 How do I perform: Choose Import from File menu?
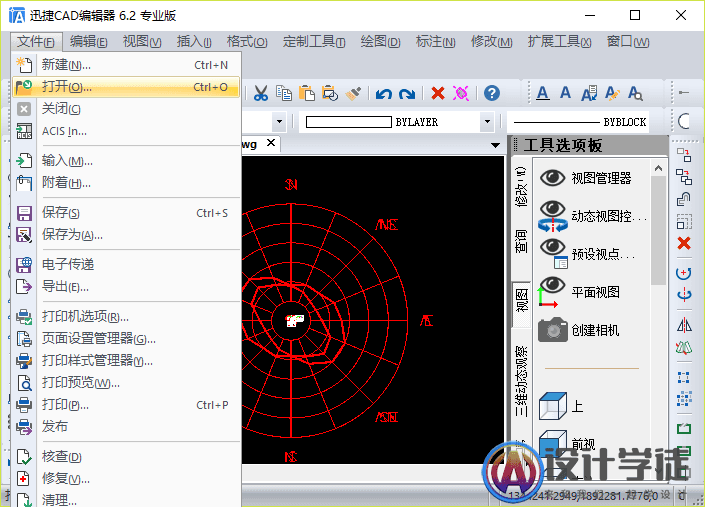coord(126,161)
